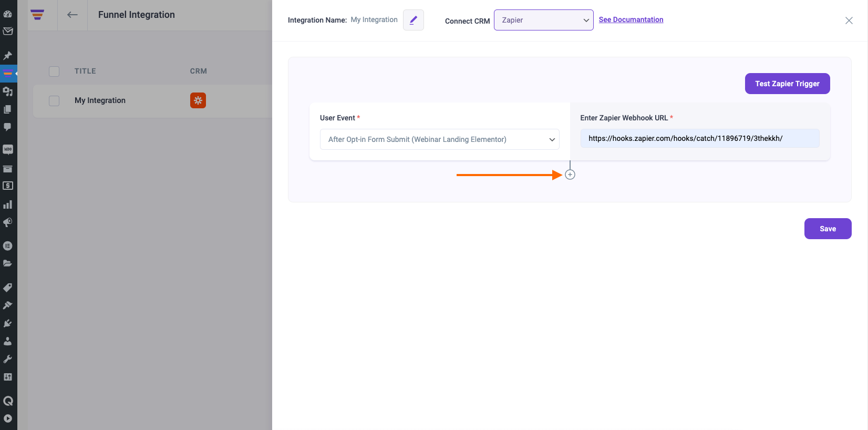Click the CRM column header
This screenshot has width=868, height=430.
(199, 71)
